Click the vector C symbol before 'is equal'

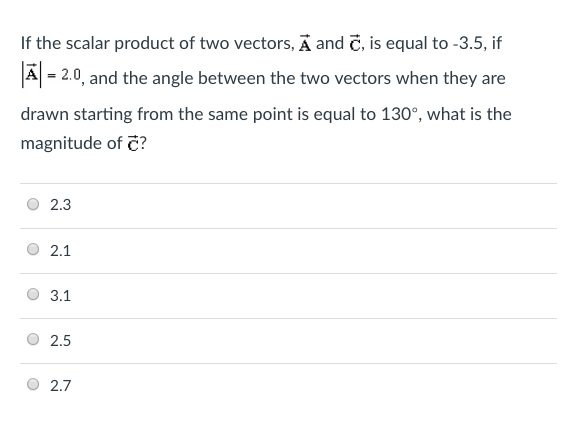355,43
